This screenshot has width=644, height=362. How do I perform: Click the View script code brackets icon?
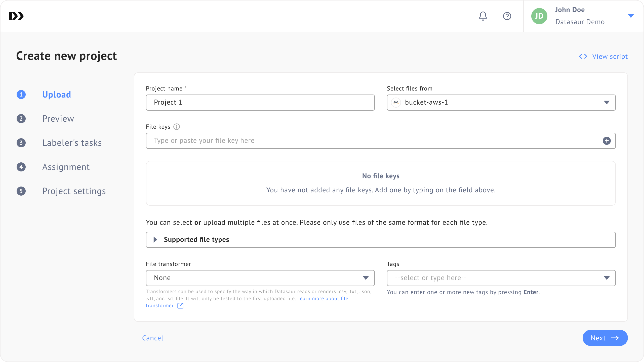(583, 56)
